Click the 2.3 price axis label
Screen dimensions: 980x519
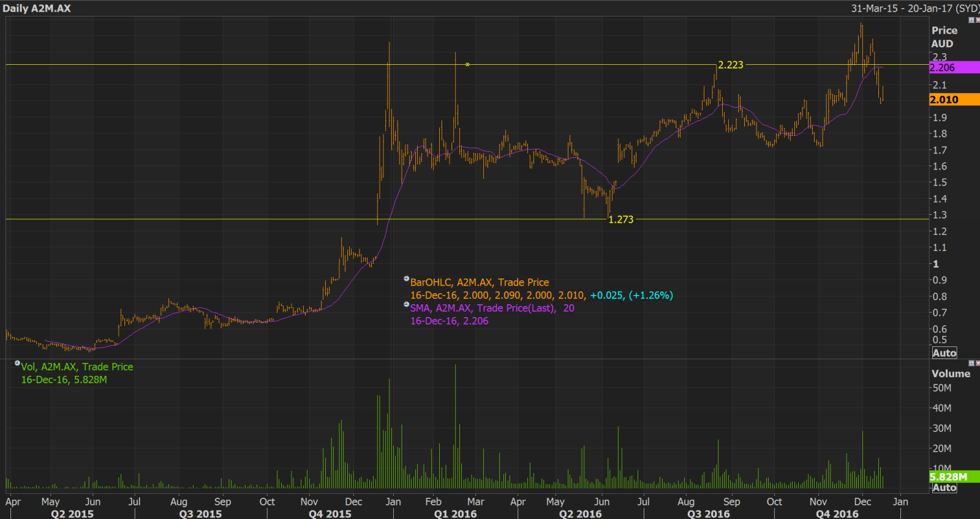940,57
